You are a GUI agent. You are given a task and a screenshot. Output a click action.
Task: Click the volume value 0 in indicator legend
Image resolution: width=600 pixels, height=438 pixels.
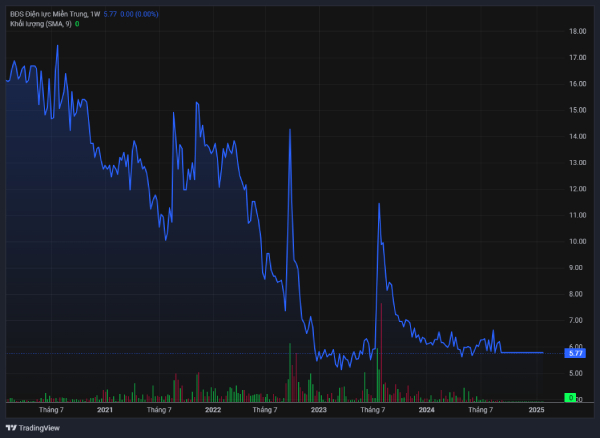pos(77,23)
